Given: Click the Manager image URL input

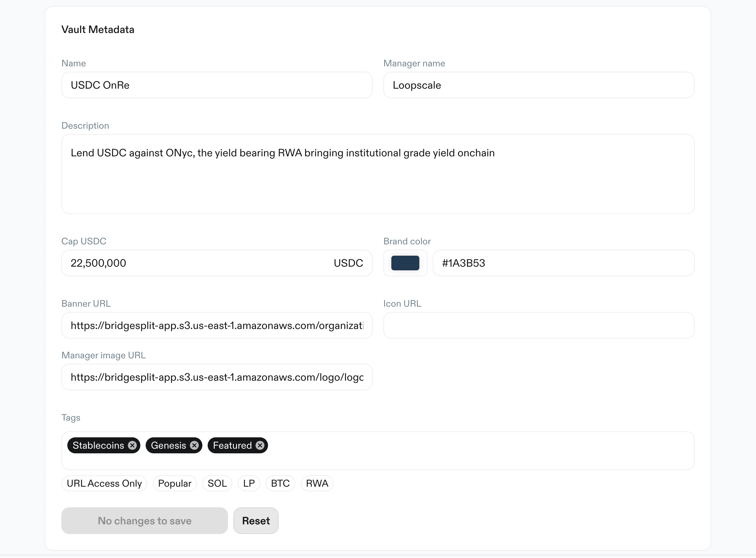Looking at the screenshot, I should [217, 377].
